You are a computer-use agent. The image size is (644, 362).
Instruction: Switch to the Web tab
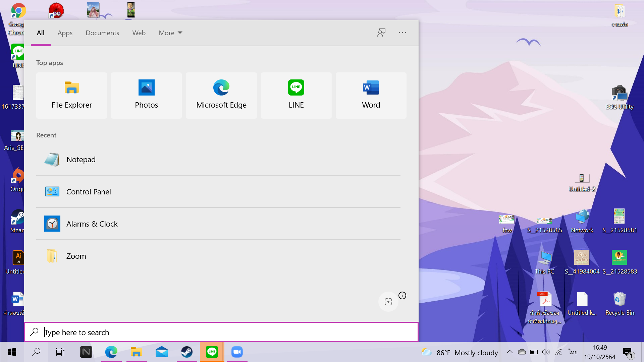pyautogui.click(x=139, y=33)
